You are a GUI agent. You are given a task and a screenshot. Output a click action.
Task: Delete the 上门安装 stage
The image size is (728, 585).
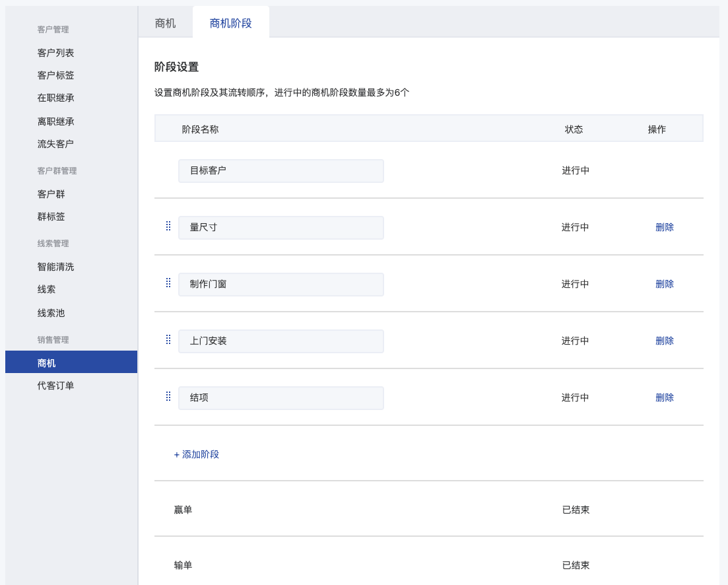(x=665, y=341)
